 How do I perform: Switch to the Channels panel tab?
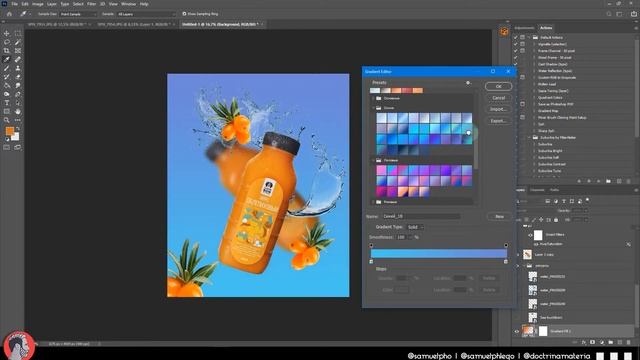(537, 190)
